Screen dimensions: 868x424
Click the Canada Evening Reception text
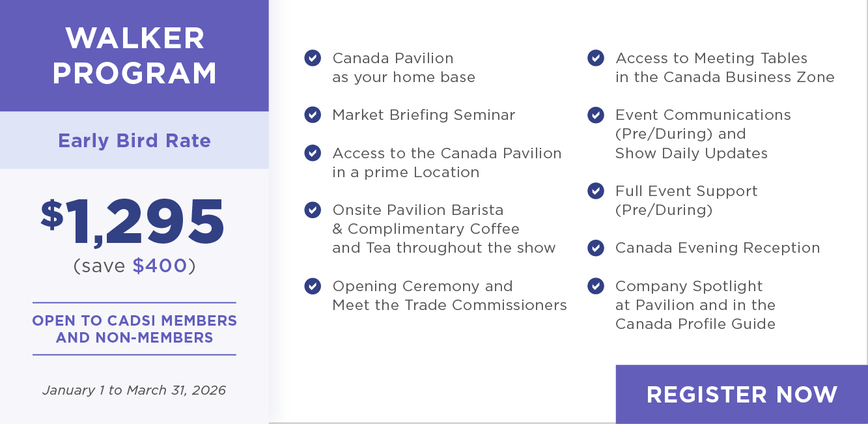[x=717, y=247]
